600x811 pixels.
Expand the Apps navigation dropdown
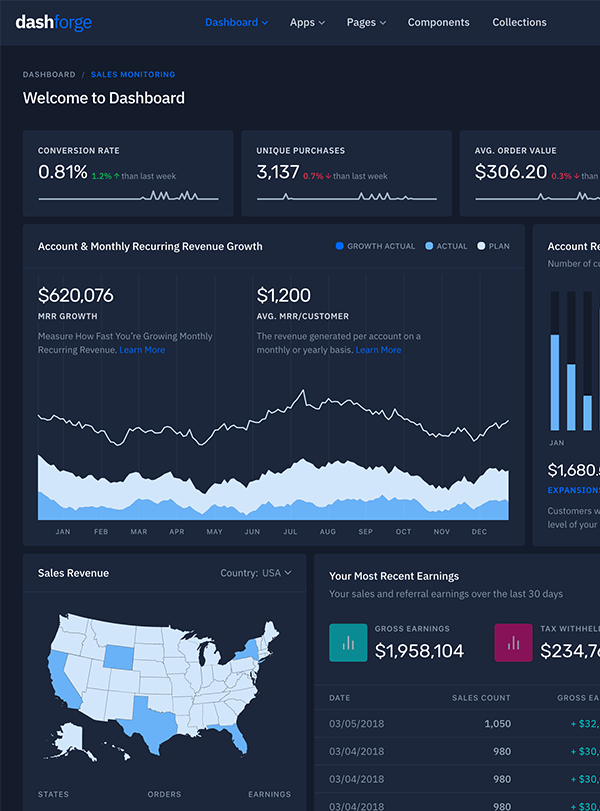pyautogui.click(x=307, y=22)
